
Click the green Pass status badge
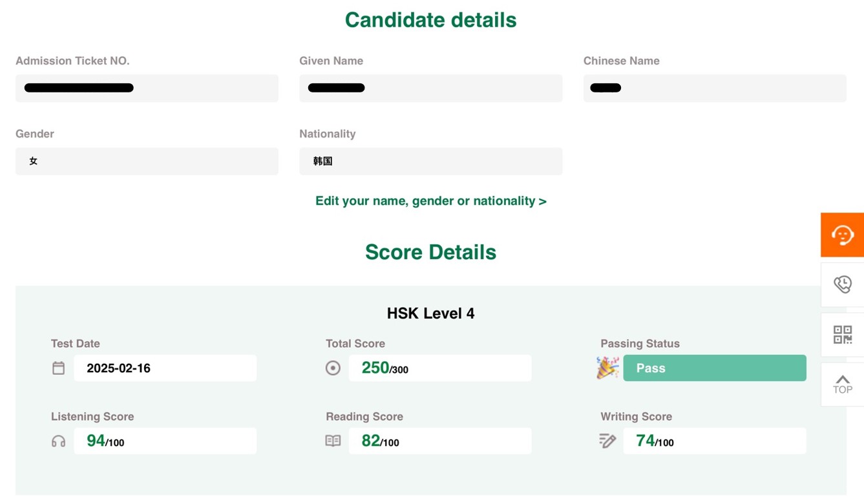pos(715,368)
